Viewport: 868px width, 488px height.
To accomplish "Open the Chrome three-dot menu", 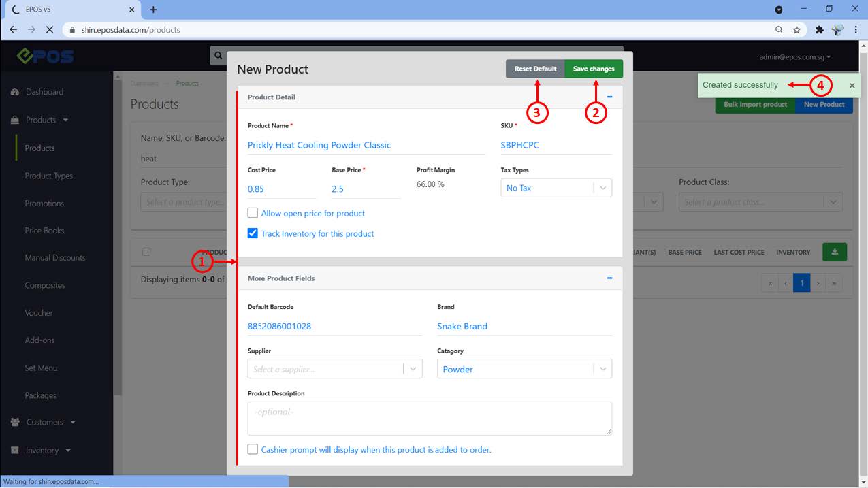I will (x=855, y=30).
